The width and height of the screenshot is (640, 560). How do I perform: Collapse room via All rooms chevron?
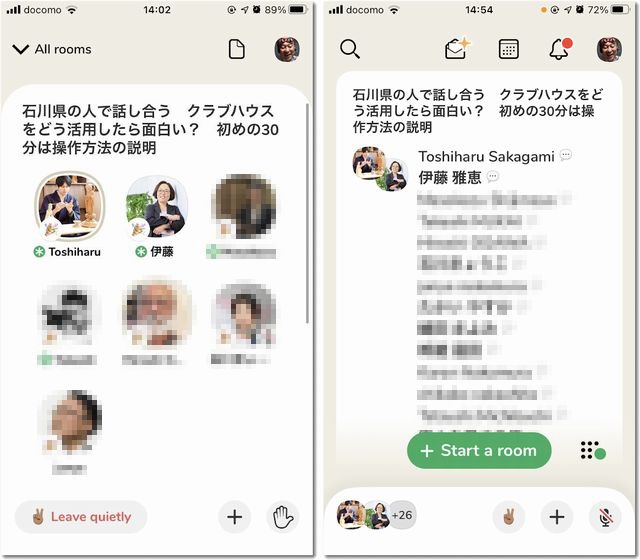pyautogui.click(x=21, y=49)
